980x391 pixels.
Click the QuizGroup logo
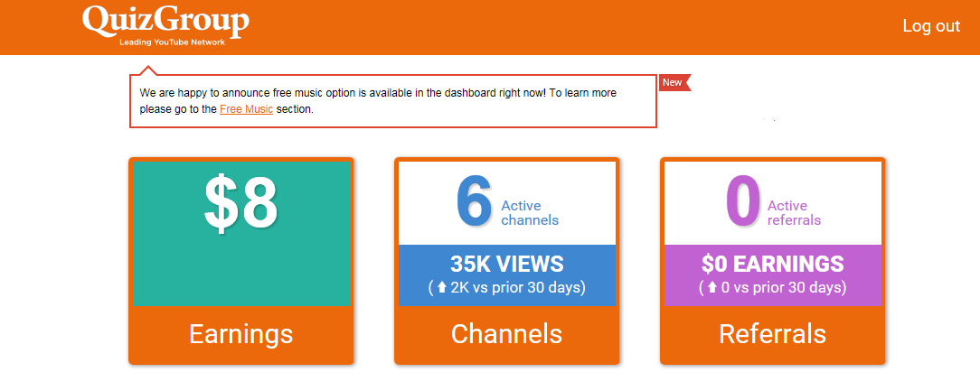[x=165, y=25]
